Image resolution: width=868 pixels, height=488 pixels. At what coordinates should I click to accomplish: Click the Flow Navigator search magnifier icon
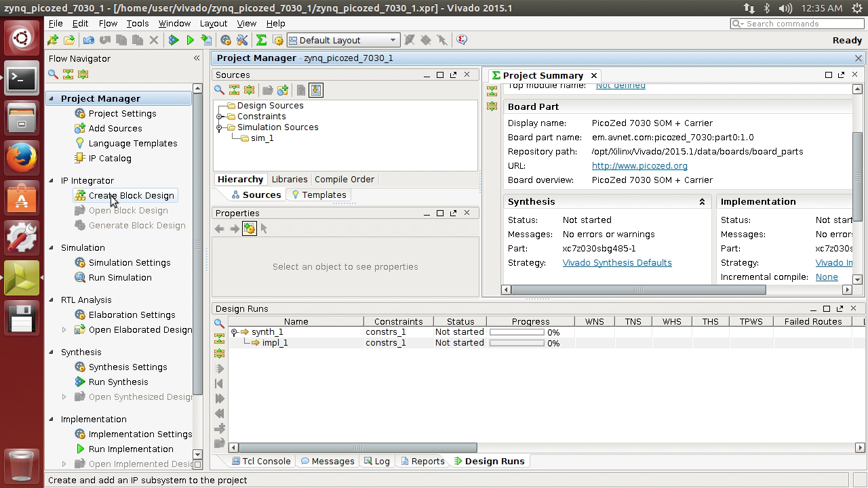(x=53, y=74)
